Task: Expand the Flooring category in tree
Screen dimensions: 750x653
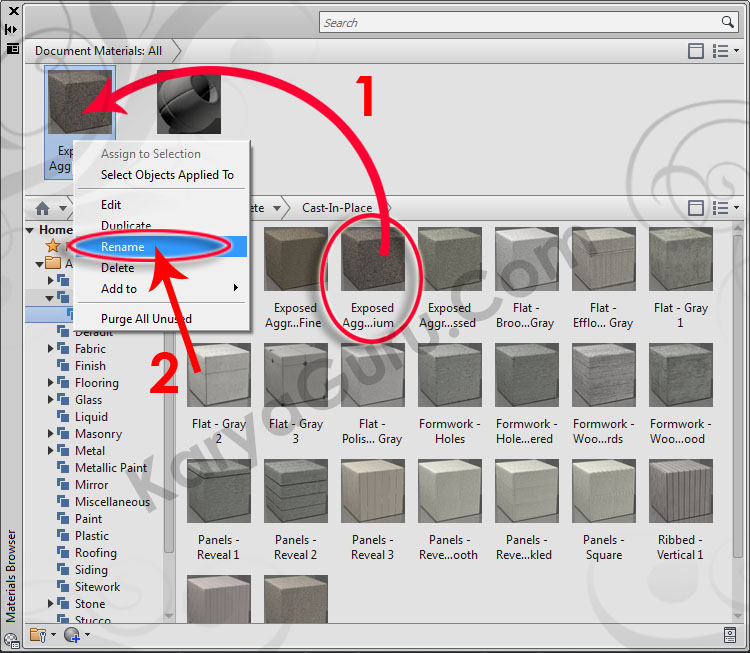Action: click(x=51, y=383)
